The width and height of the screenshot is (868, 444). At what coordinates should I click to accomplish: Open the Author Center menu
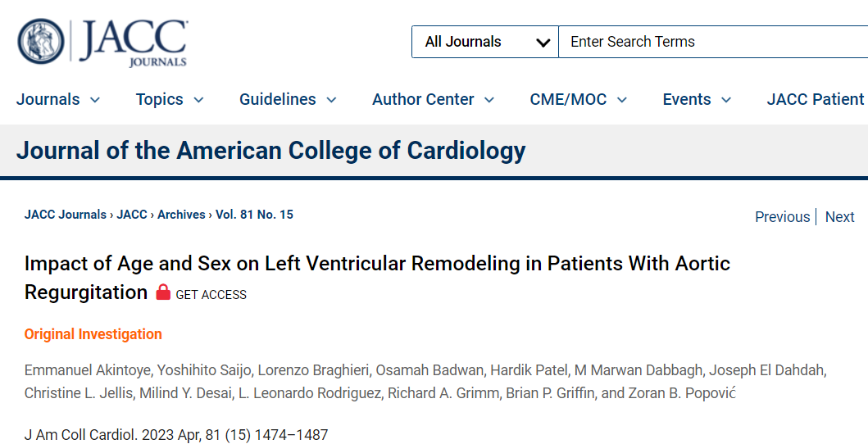(433, 99)
